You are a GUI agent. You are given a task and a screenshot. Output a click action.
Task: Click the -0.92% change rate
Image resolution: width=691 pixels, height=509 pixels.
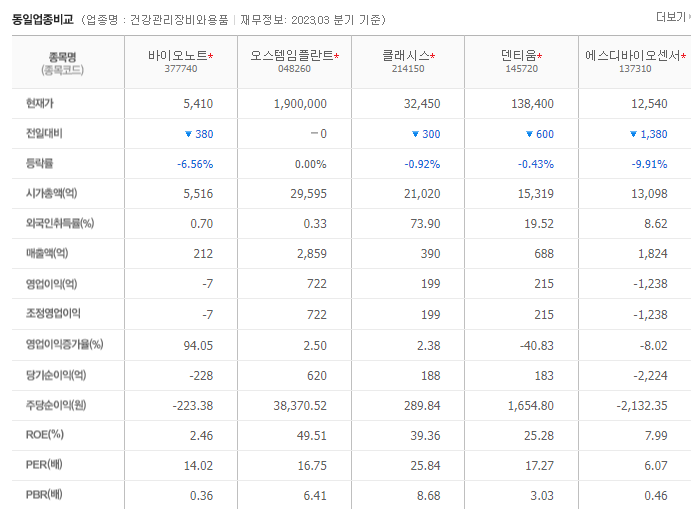tap(422, 164)
